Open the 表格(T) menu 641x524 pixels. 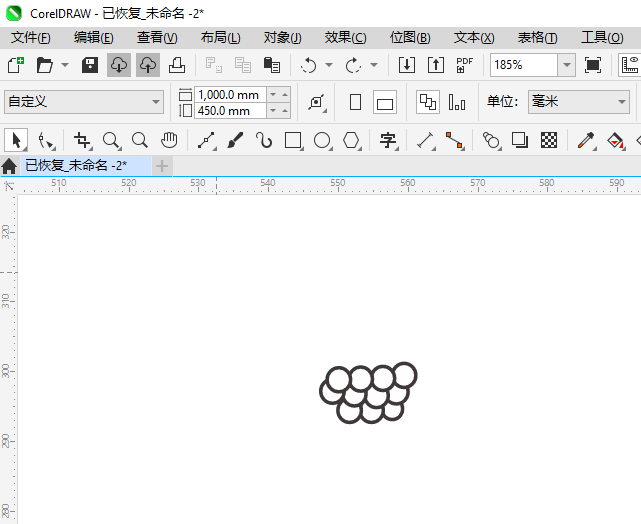(x=538, y=38)
